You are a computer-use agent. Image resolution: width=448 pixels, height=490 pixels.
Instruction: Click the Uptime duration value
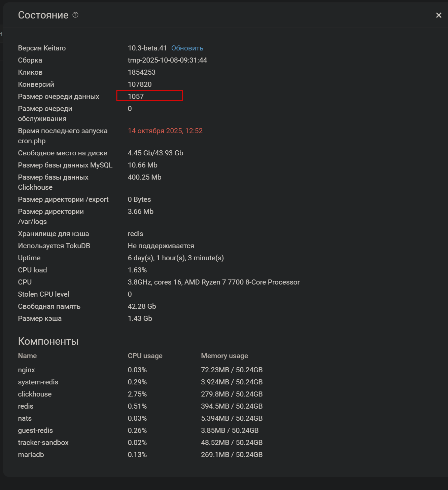click(x=176, y=258)
